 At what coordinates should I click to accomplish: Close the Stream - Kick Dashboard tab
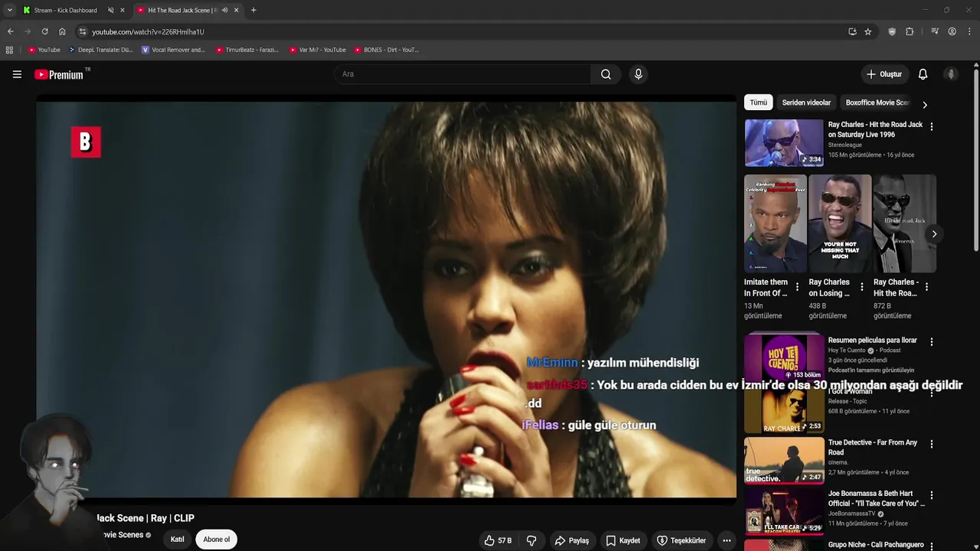(122, 10)
